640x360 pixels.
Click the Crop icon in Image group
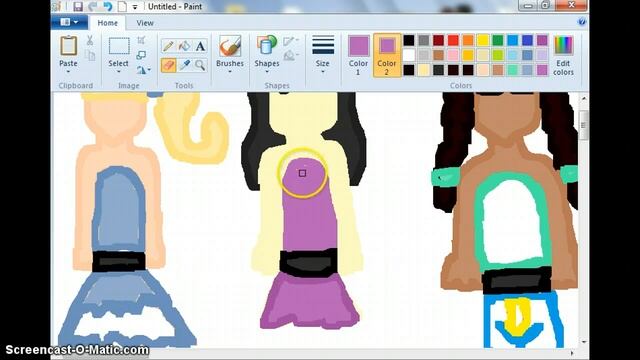(x=141, y=40)
